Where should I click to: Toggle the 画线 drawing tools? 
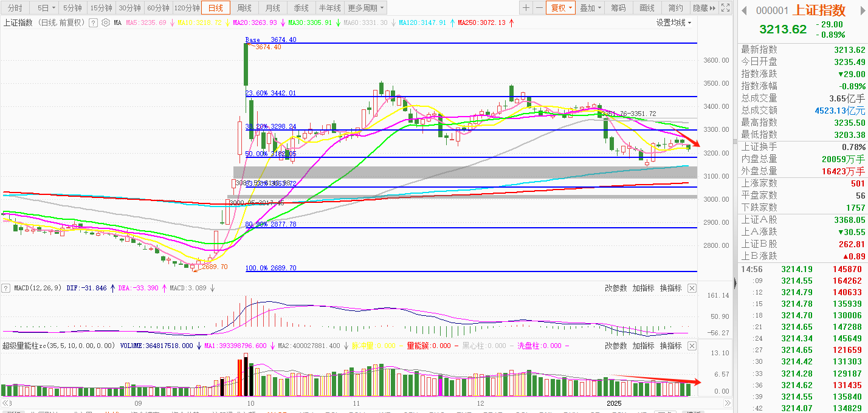(x=647, y=8)
